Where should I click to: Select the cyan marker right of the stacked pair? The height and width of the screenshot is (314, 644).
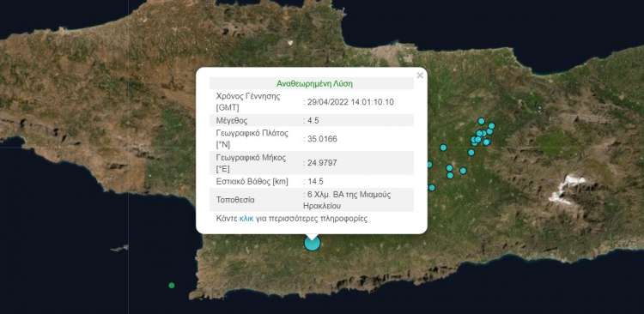point(463,171)
